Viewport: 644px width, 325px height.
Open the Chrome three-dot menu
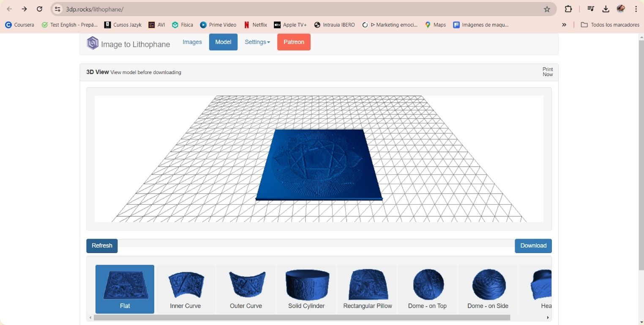pyautogui.click(x=636, y=9)
